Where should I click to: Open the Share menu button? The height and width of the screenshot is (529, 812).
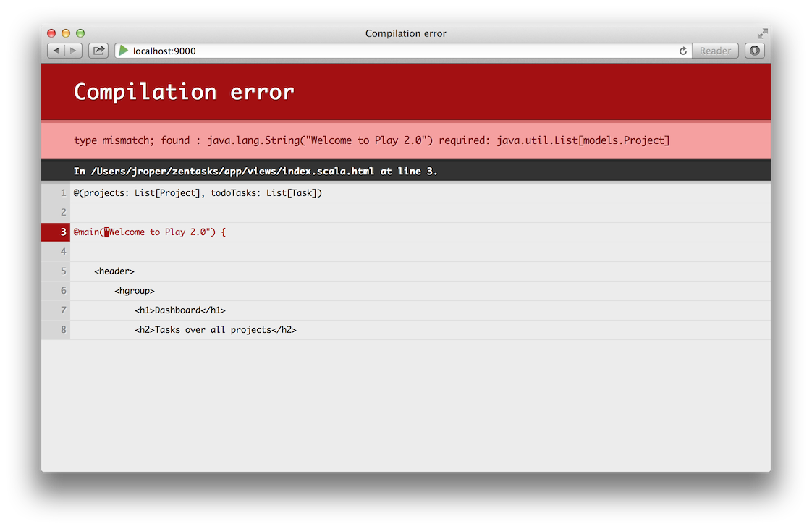coord(98,51)
